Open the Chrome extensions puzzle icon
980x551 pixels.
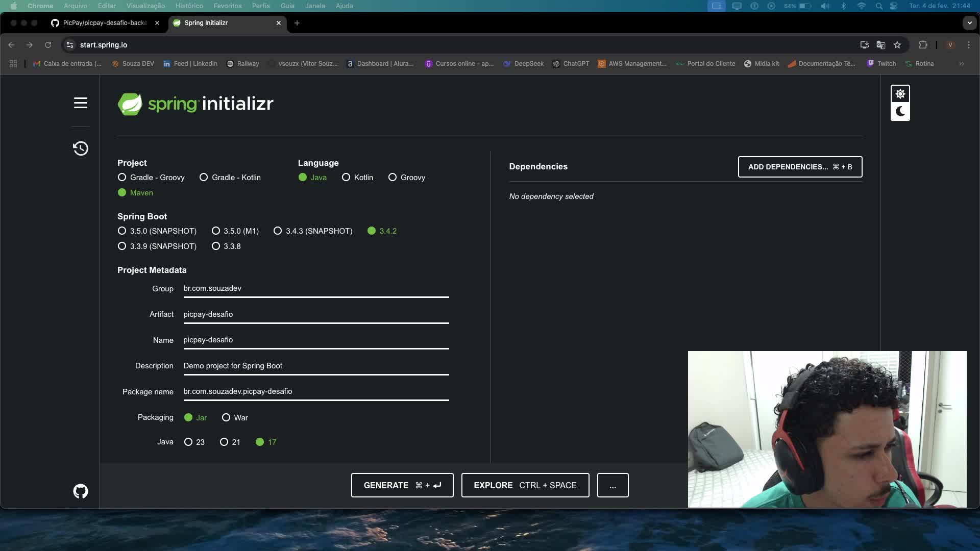tap(923, 45)
